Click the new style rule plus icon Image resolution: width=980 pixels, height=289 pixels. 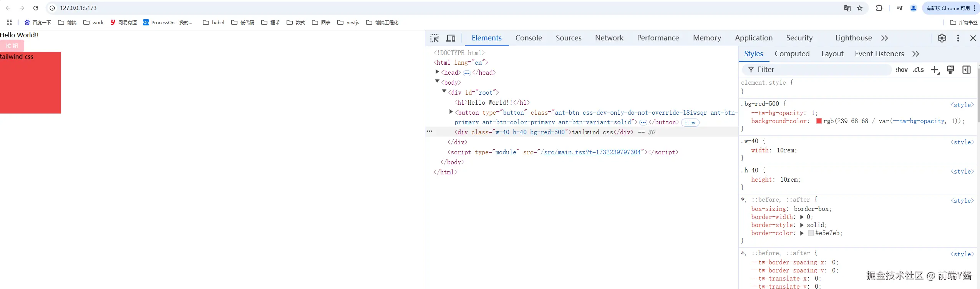pos(934,70)
